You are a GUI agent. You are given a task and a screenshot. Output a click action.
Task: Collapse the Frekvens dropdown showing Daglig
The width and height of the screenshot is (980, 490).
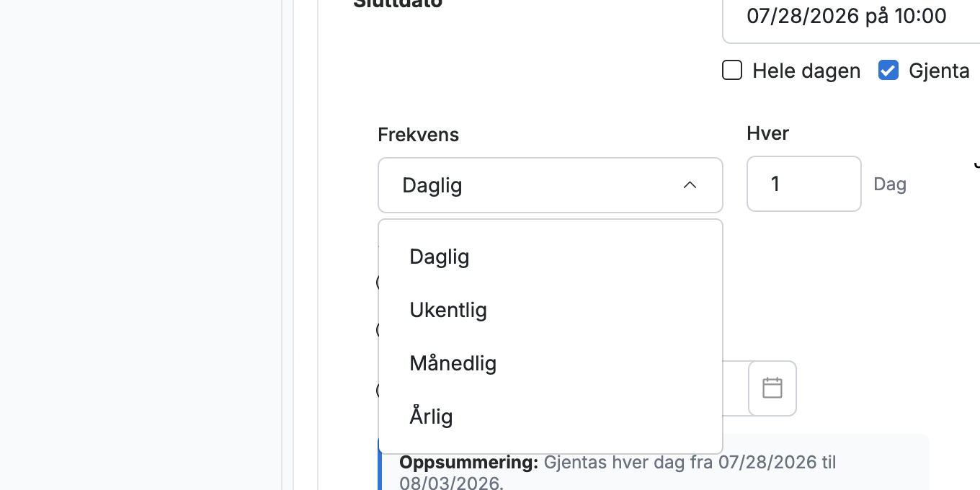click(x=551, y=185)
